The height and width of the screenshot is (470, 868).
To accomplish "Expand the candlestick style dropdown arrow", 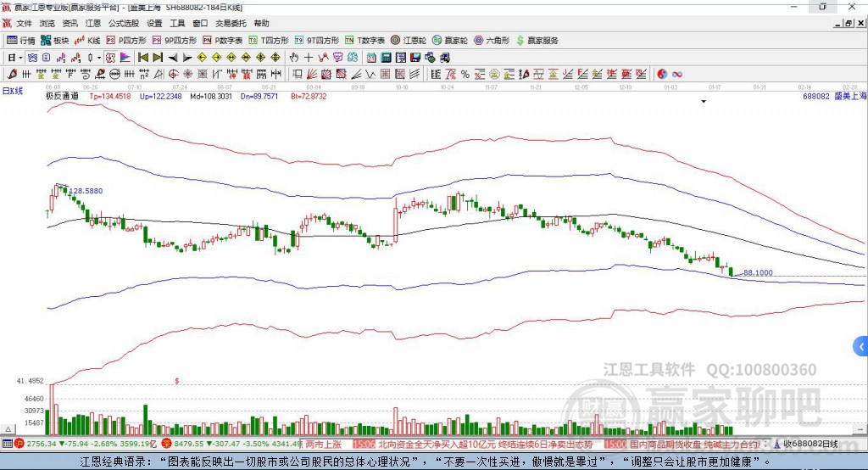I will [99, 58].
